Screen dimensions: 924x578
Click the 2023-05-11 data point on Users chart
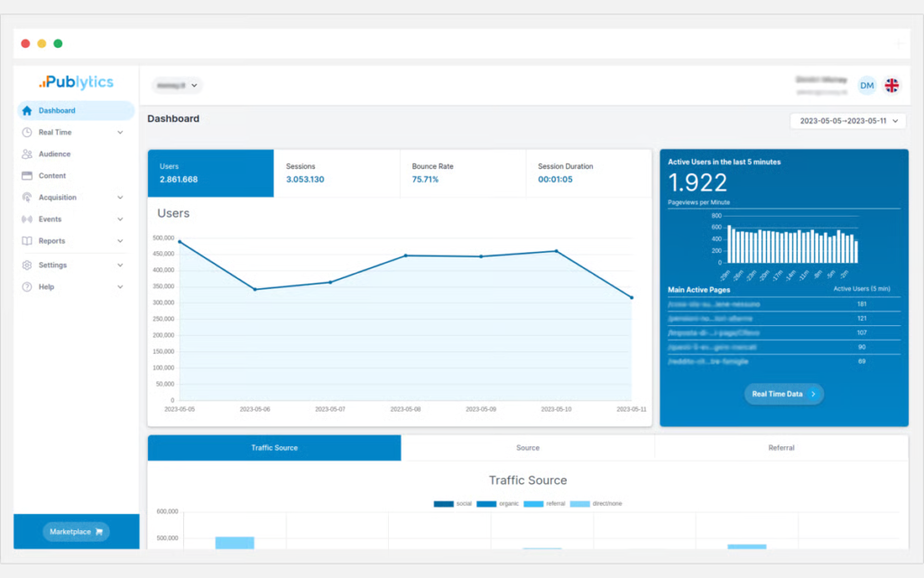click(632, 298)
